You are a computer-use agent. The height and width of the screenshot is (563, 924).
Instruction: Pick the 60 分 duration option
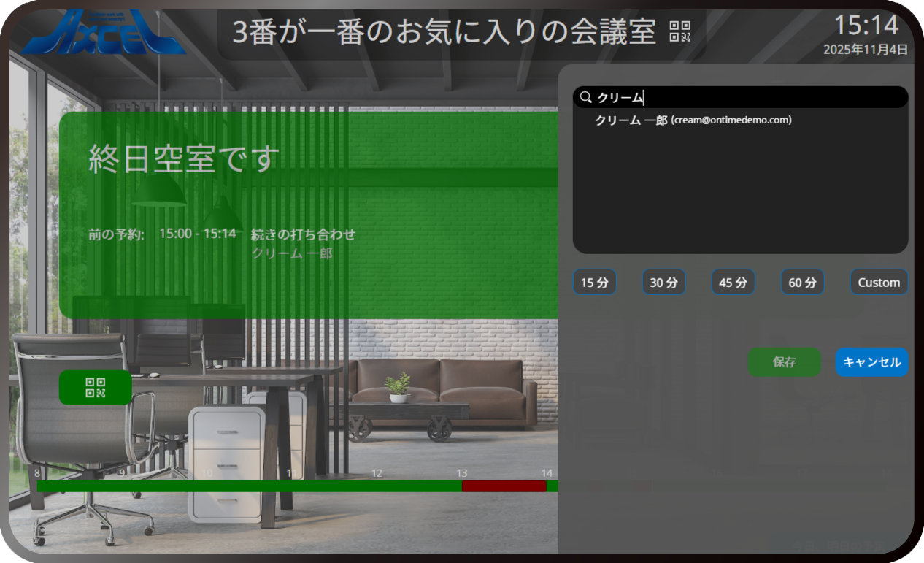pos(802,283)
